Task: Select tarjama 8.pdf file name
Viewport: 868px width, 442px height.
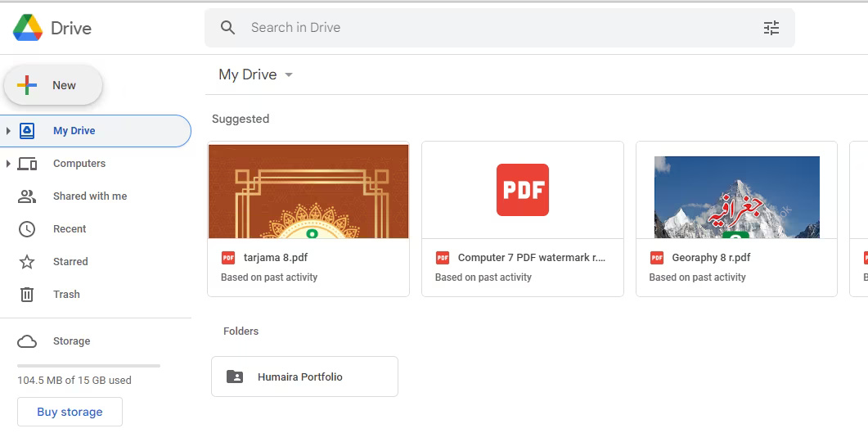Action: click(x=276, y=258)
